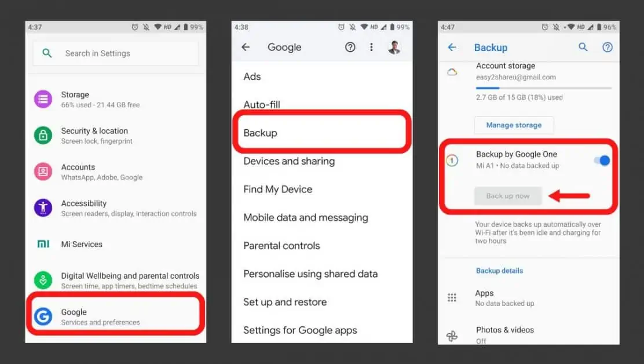Open Mi Services entry
Image resolution: width=644 pixels, height=364 pixels.
(116, 244)
